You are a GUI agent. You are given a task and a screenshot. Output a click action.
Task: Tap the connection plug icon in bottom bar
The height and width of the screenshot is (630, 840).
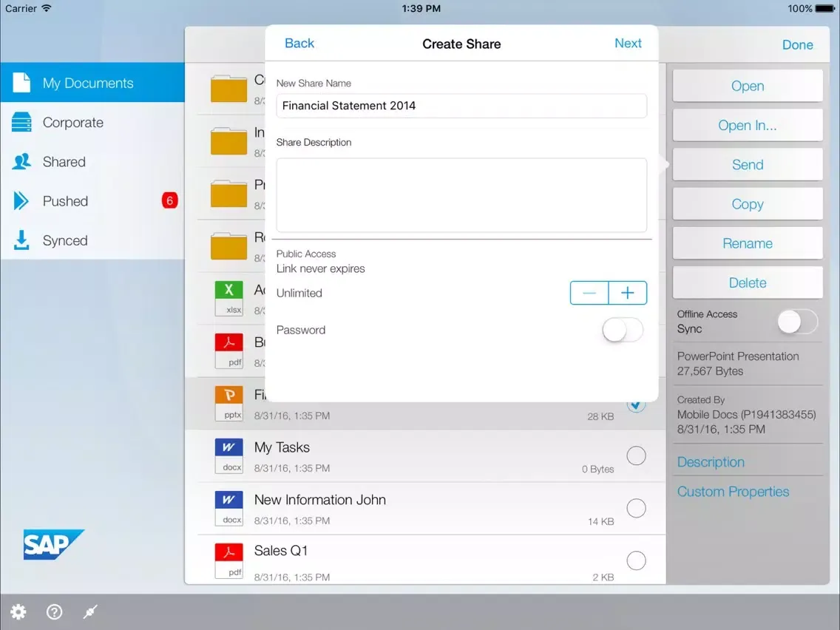tap(90, 612)
